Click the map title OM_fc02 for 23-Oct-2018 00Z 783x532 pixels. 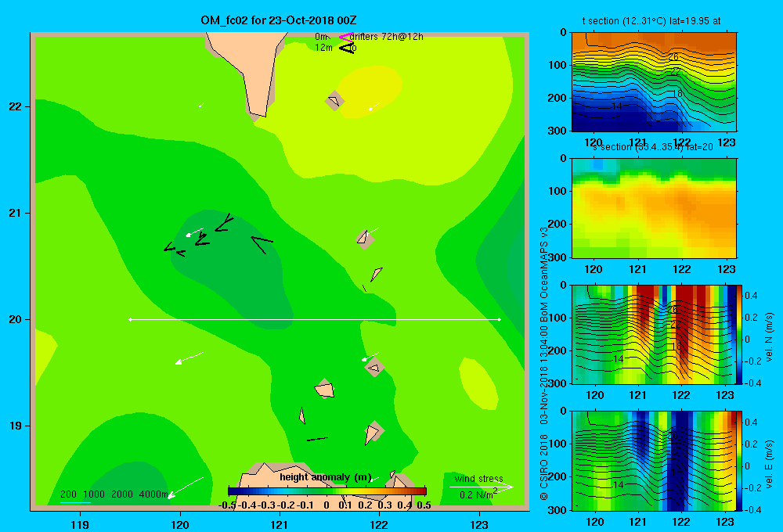tap(279, 20)
